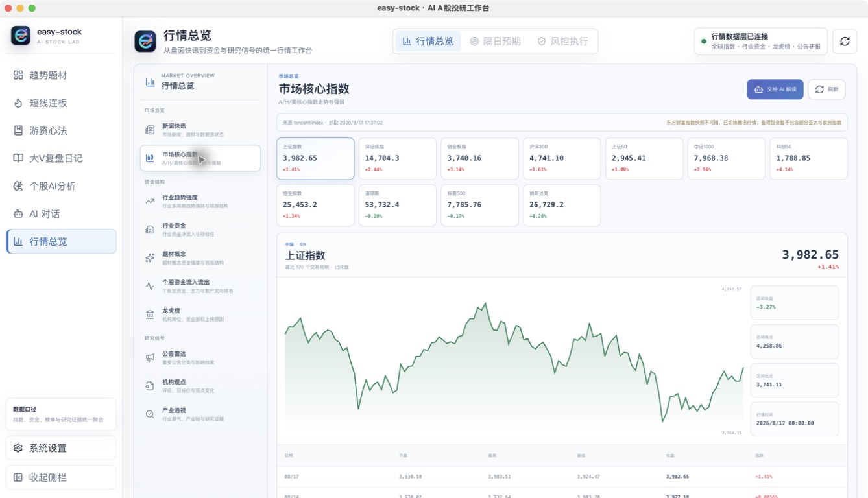Click the 龙虎榜 bank icon
Viewport: 868px width, 498px height.
150,314
